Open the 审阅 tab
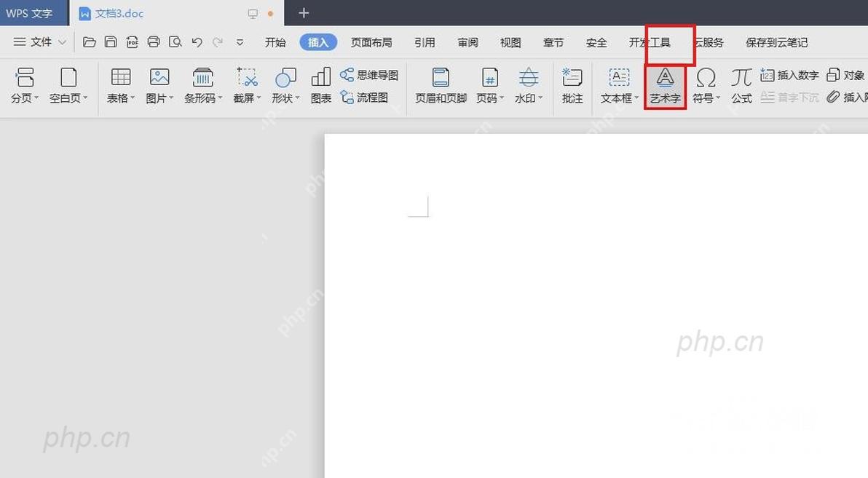This screenshot has width=868, height=478. coord(467,43)
